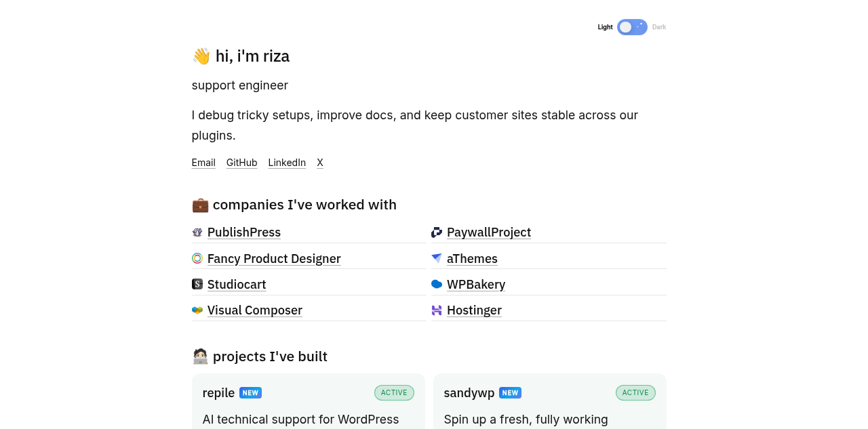868x429 pixels.
Task: Click the technologist emoji beside projects heading
Action: [x=200, y=356]
